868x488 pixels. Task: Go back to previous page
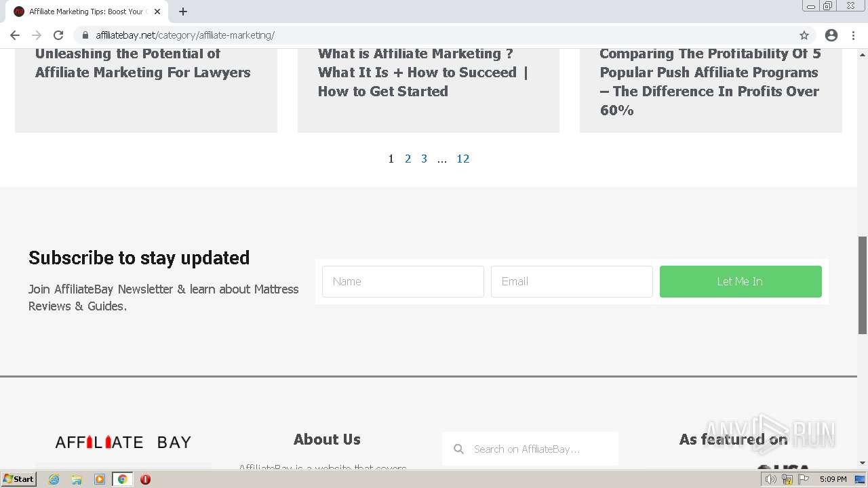pos(15,35)
